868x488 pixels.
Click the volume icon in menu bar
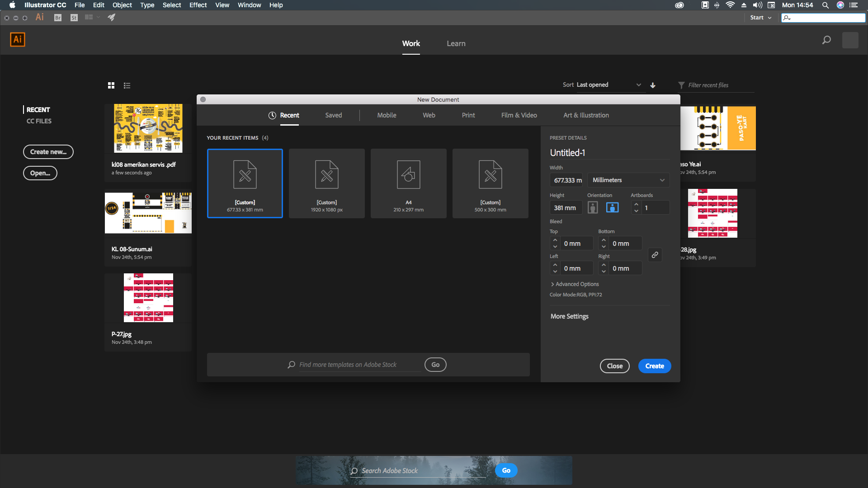click(758, 5)
